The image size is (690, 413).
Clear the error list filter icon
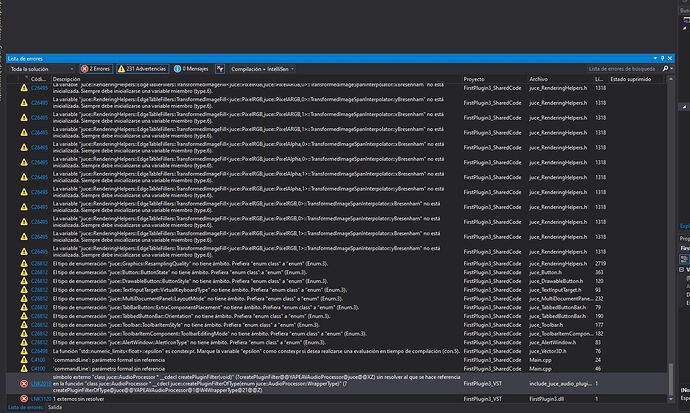click(x=220, y=69)
